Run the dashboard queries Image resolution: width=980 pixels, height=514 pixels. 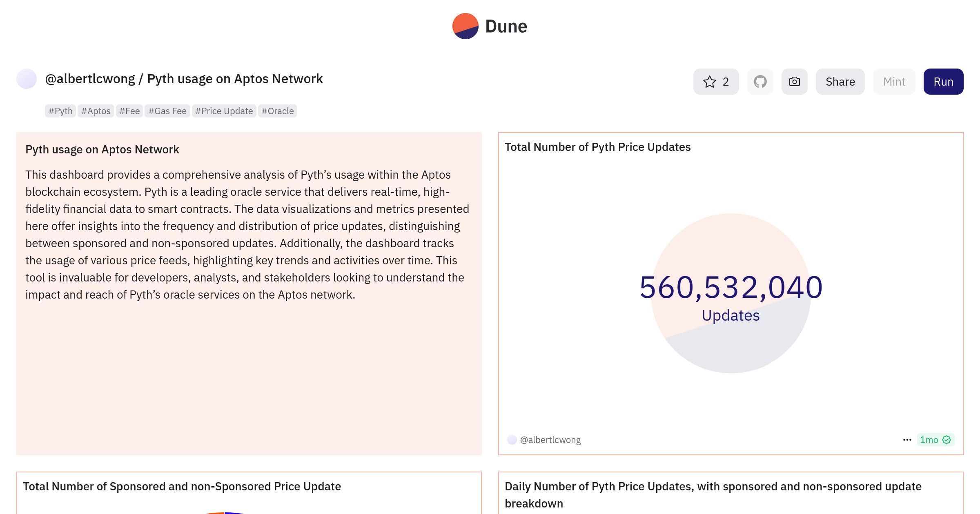pos(943,82)
